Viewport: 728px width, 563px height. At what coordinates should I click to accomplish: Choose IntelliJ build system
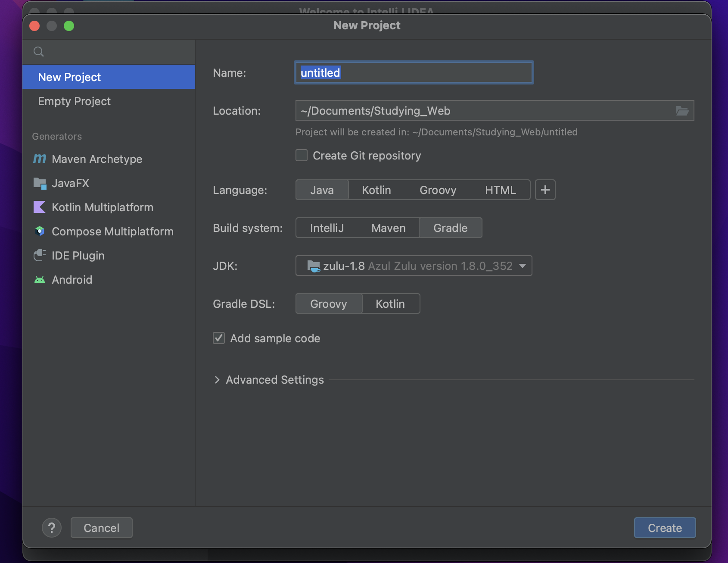[x=327, y=228]
